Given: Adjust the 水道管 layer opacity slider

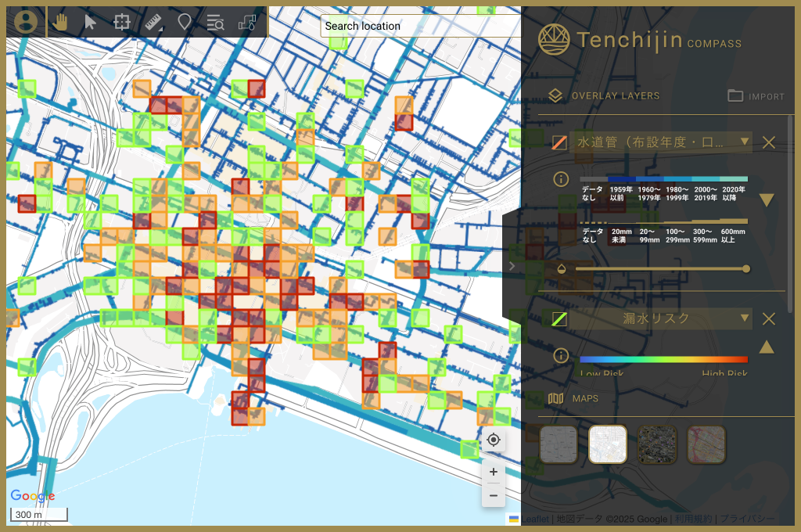Looking at the screenshot, I should [663, 269].
